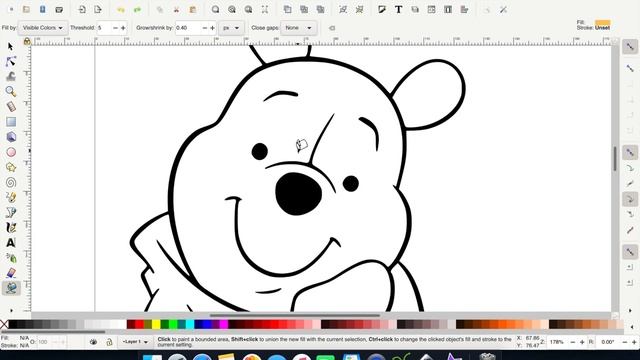This screenshot has width=640, height=360.
Task: Open the Fill and Stroke dialog icon
Action: coord(382,9)
